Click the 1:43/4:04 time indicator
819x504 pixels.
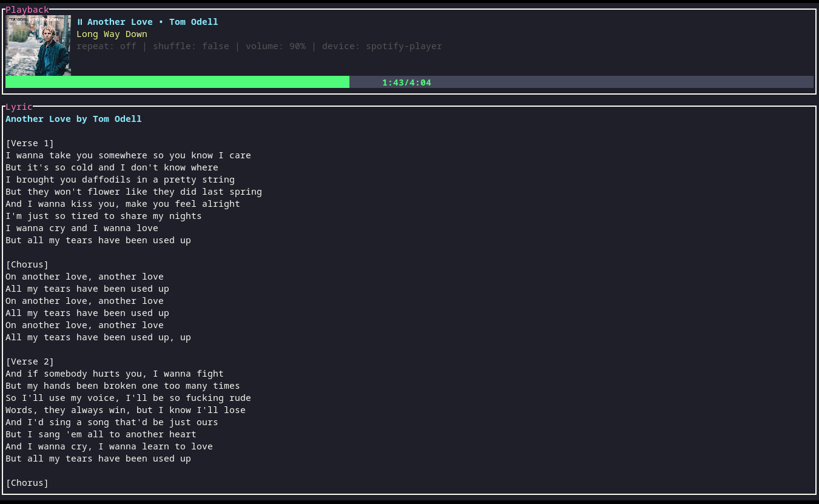coord(406,82)
